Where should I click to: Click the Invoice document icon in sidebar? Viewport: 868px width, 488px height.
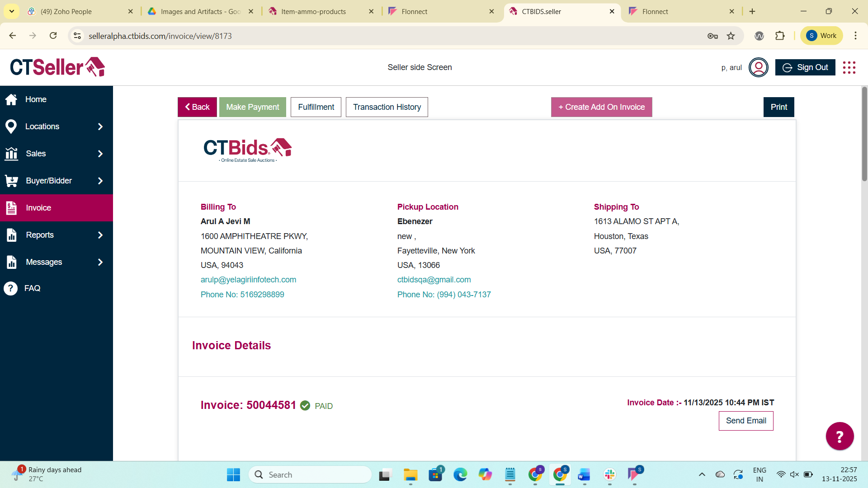(11, 208)
